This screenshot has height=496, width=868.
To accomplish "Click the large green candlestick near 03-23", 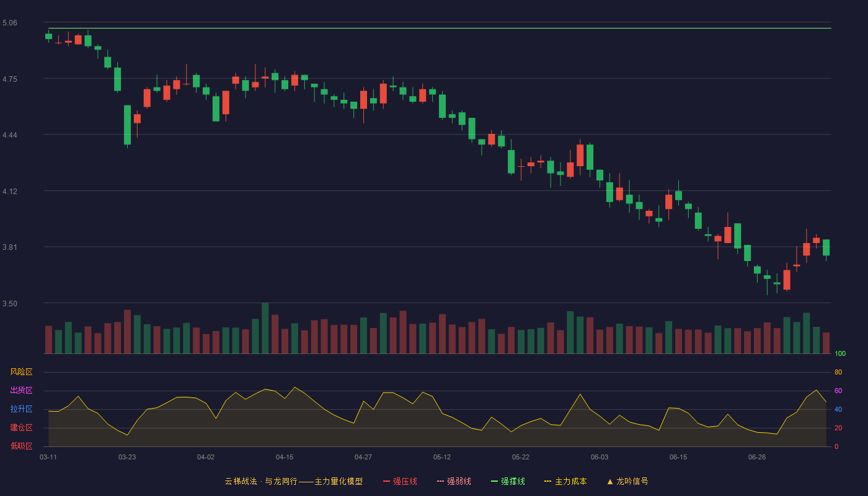I will (x=127, y=125).
